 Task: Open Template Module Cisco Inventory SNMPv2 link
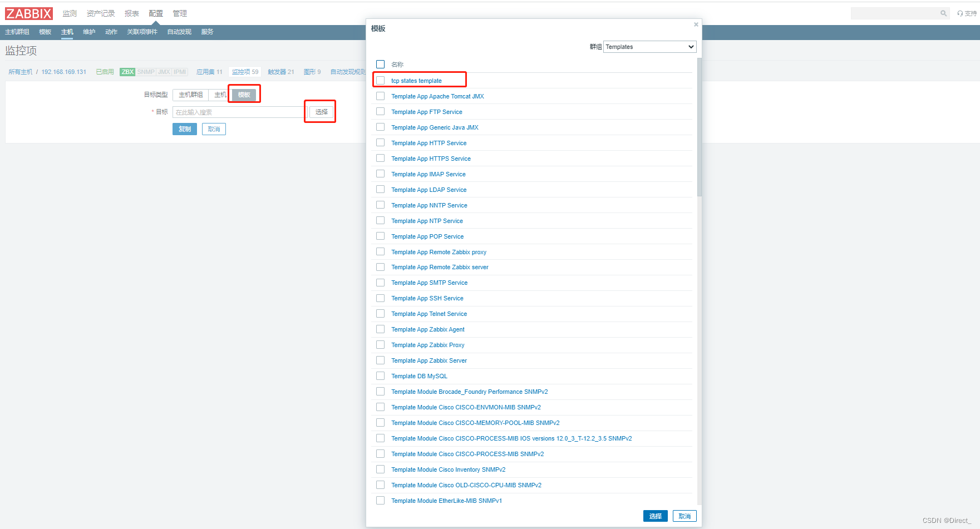pos(448,469)
